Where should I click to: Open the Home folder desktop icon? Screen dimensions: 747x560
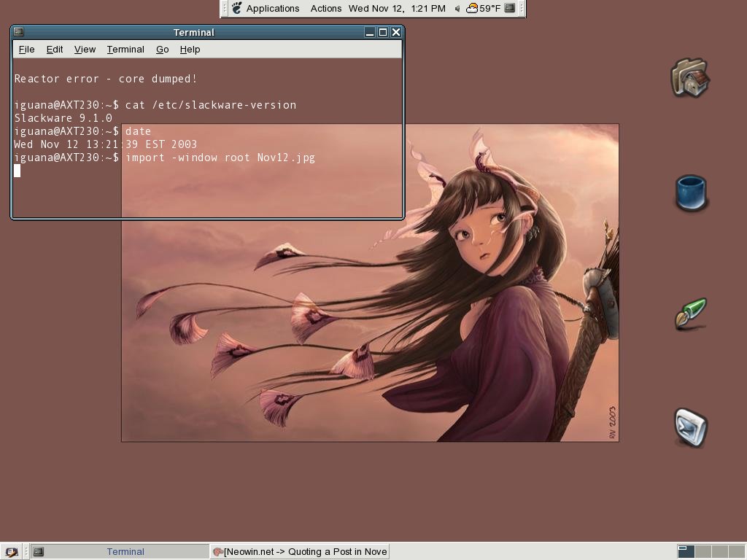point(690,77)
